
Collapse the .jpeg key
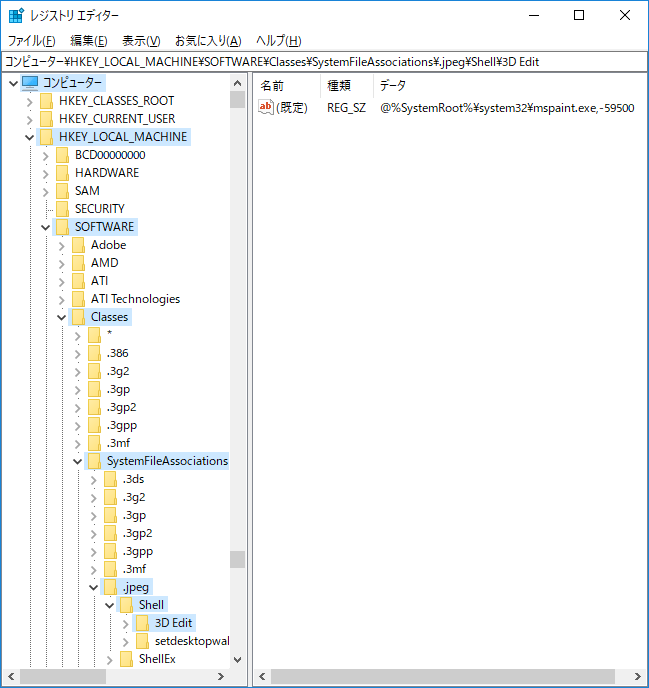(93, 588)
